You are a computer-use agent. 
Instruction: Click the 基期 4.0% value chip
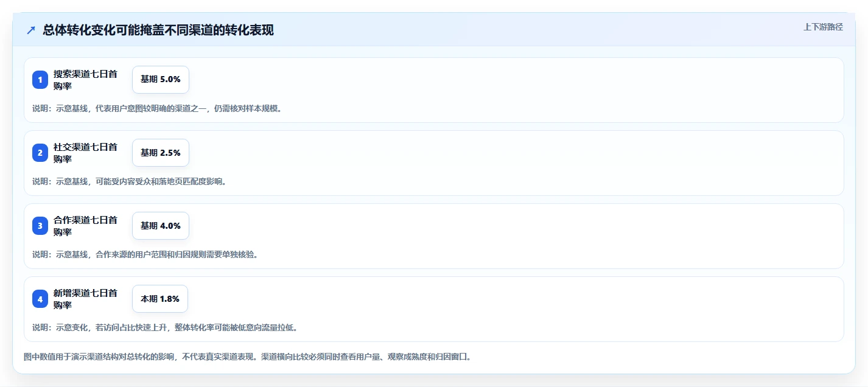click(x=161, y=226)
